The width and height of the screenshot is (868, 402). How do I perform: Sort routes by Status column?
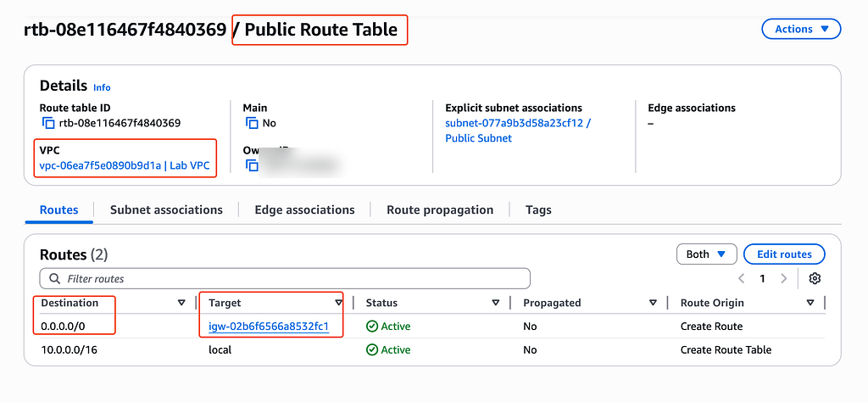click(x=495, y=303)
